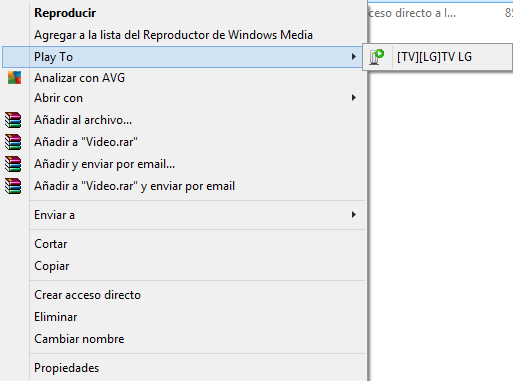Image resolution: width=513 pixels, height=381 pixels.
Task: Choose 'Crear acceso directo'
Action: pos(183,295)
